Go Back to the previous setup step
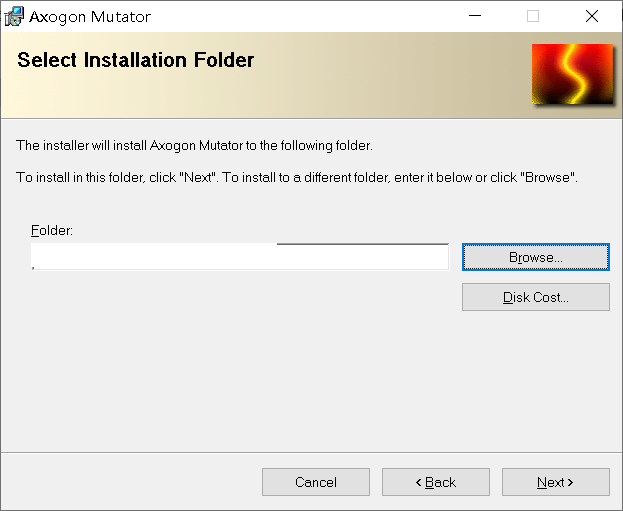This screenshot has width=623, height=511. click(436, 482)
